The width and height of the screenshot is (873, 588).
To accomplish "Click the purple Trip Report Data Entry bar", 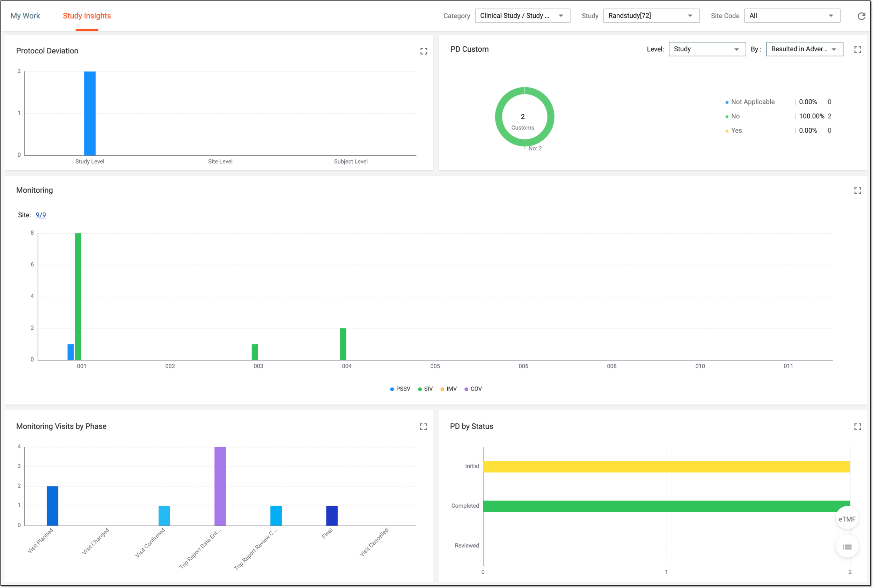I will click(x=220, y=486).
